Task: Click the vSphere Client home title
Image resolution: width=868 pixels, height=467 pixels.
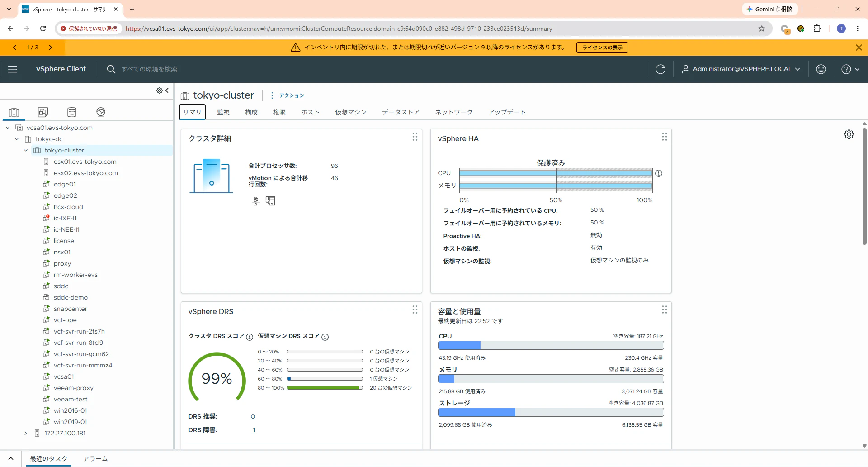Action: click(x=61, y=69)
